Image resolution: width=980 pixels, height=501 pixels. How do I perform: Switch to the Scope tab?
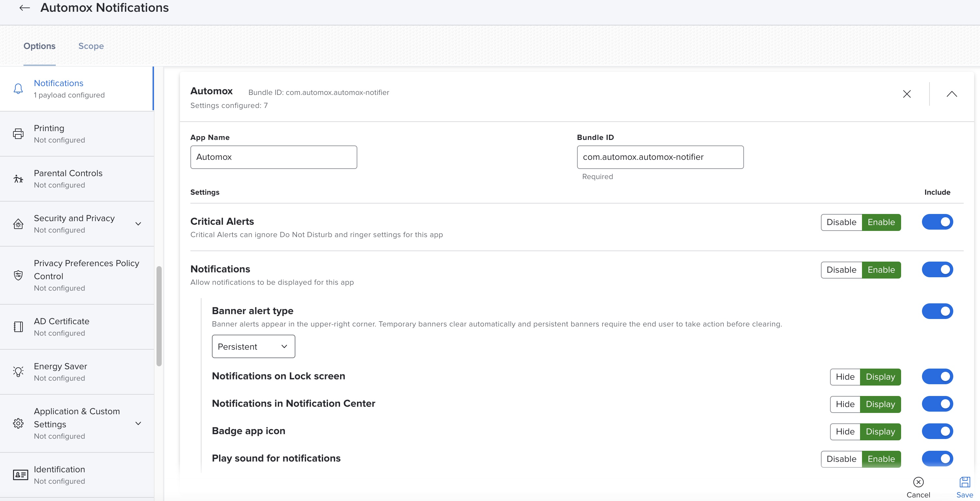[91, 46]
